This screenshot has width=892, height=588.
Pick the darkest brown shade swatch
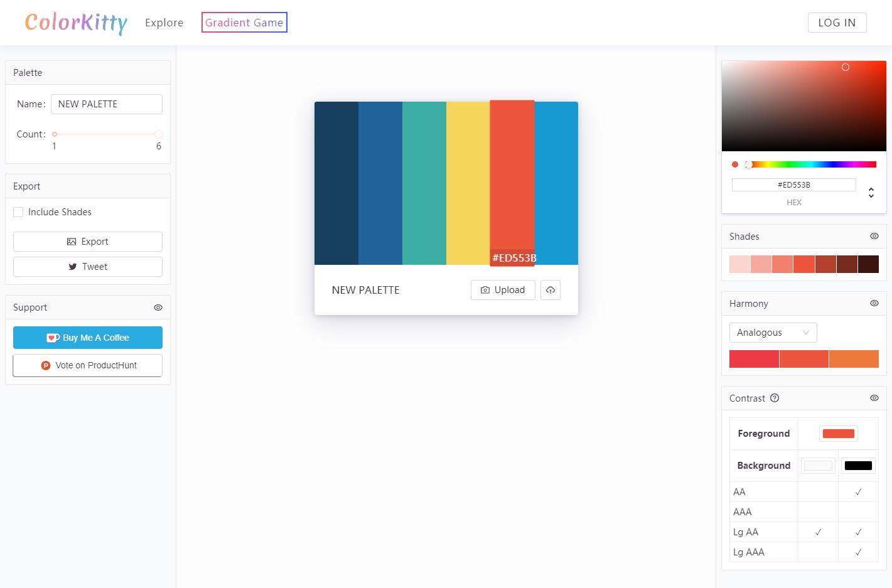point(868,264)
